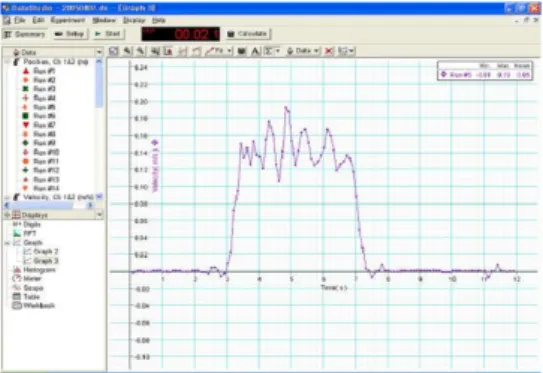
Task: Click the graph's vertical axis measurement label
Action: (155, 166)
